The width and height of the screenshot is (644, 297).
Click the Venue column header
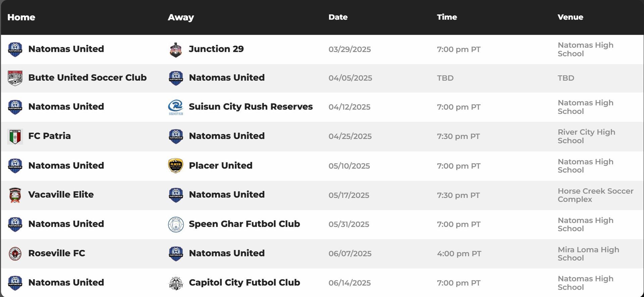click(570, 17)
